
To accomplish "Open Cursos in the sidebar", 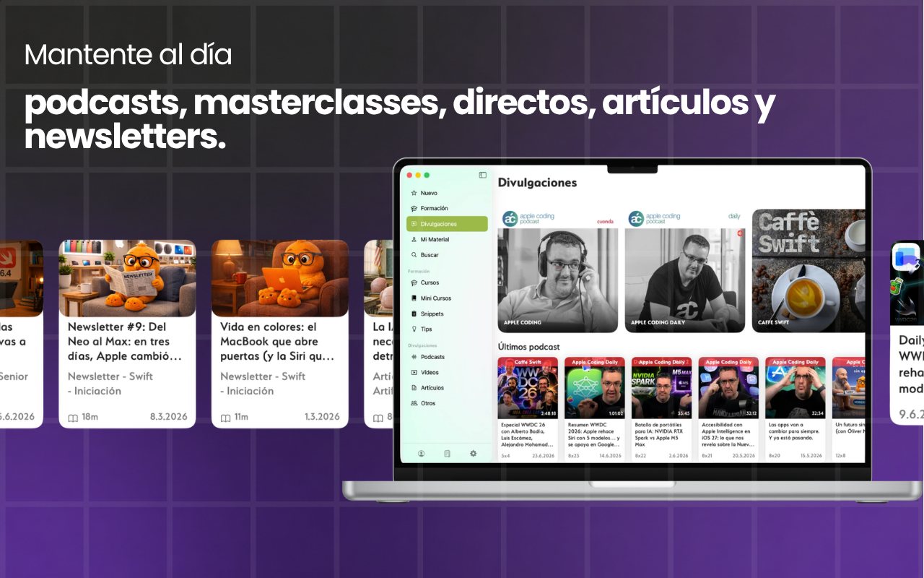I will pos(447,282).
